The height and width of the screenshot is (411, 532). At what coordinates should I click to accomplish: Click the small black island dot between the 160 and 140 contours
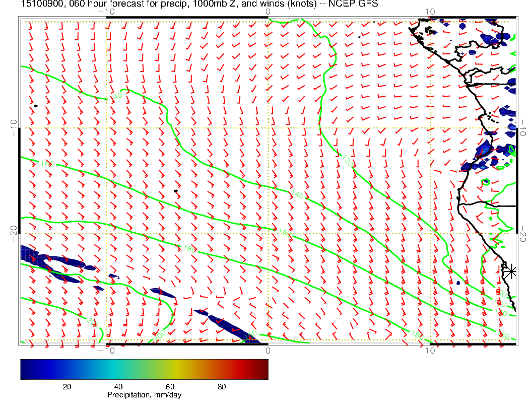coord(175,191)
